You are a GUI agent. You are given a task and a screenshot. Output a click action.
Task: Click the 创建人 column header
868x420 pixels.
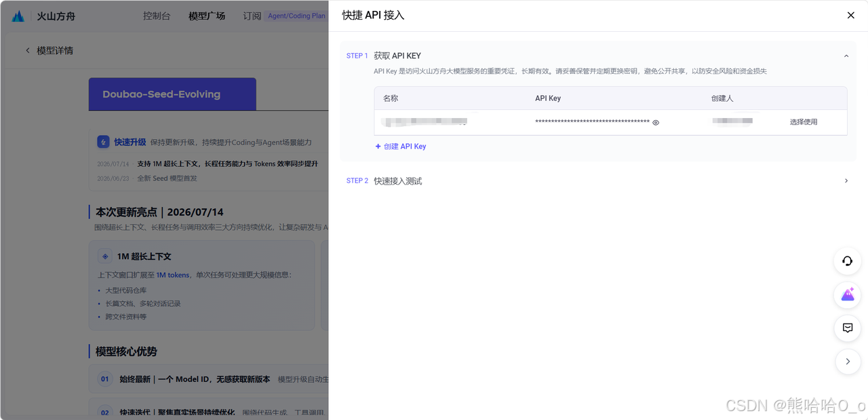722,98
